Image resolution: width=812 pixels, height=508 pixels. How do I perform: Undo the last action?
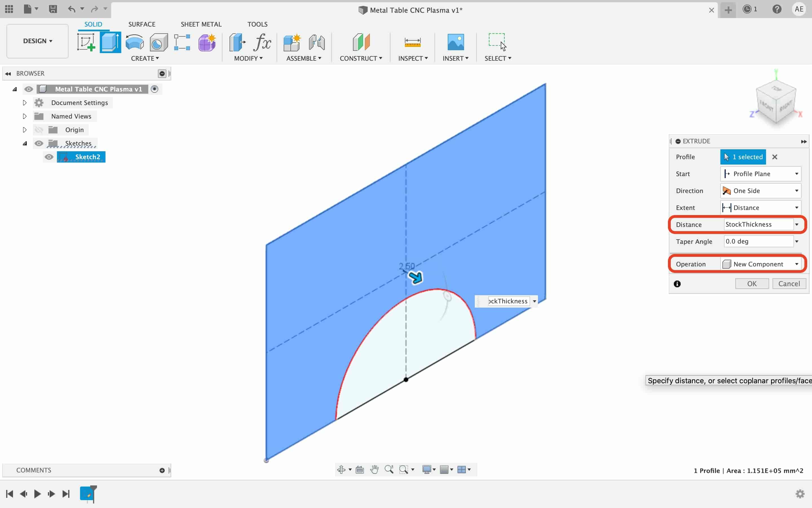(x=71, y=9)
